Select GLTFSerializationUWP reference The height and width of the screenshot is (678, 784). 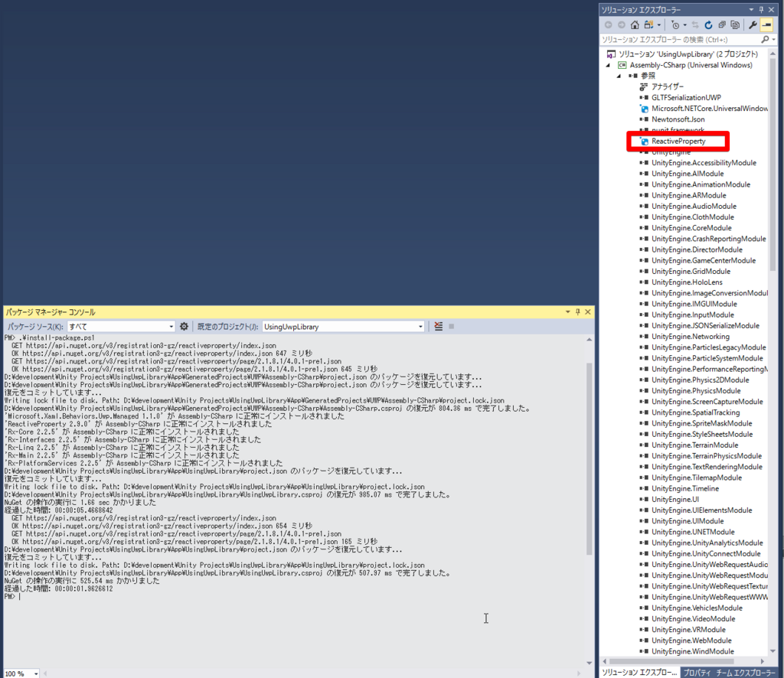tap(686, 97)
